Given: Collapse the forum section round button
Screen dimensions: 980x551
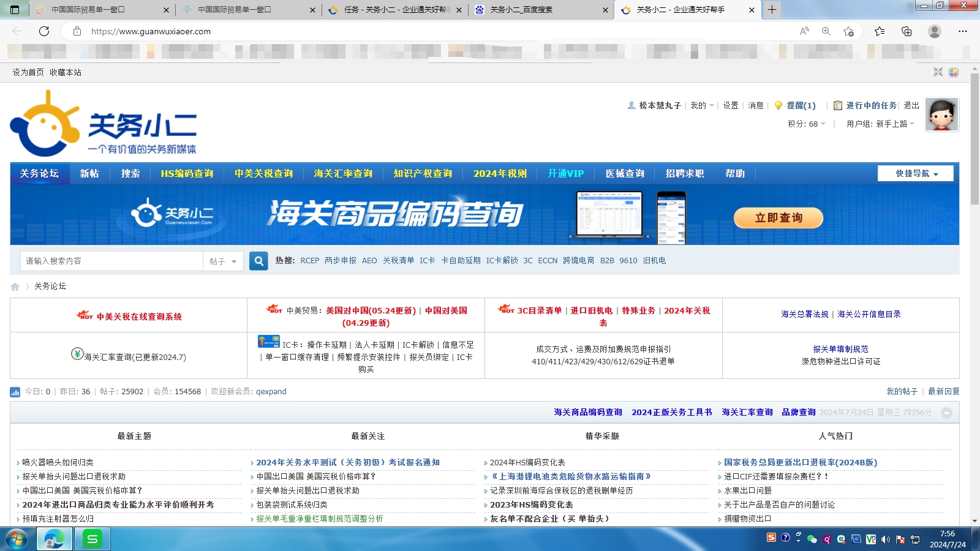Looking at the screenshot, I should click(x=946, y=413).
